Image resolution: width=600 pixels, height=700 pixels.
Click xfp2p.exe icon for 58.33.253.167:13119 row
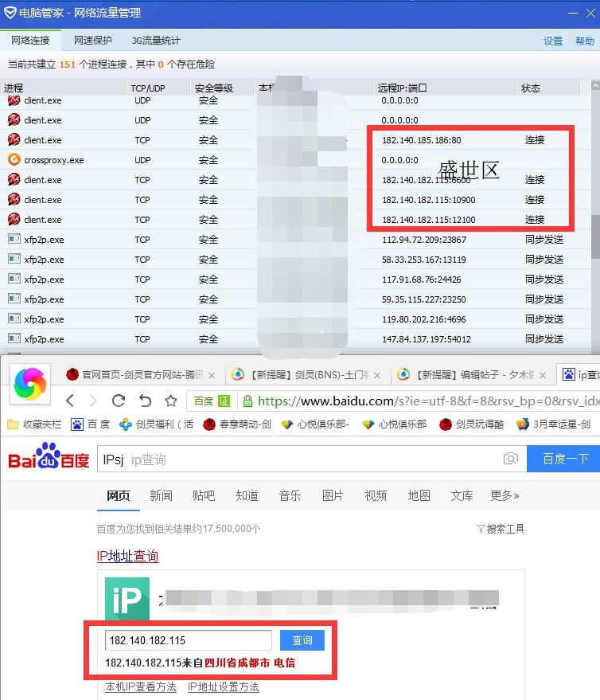(x=14, y=259)
